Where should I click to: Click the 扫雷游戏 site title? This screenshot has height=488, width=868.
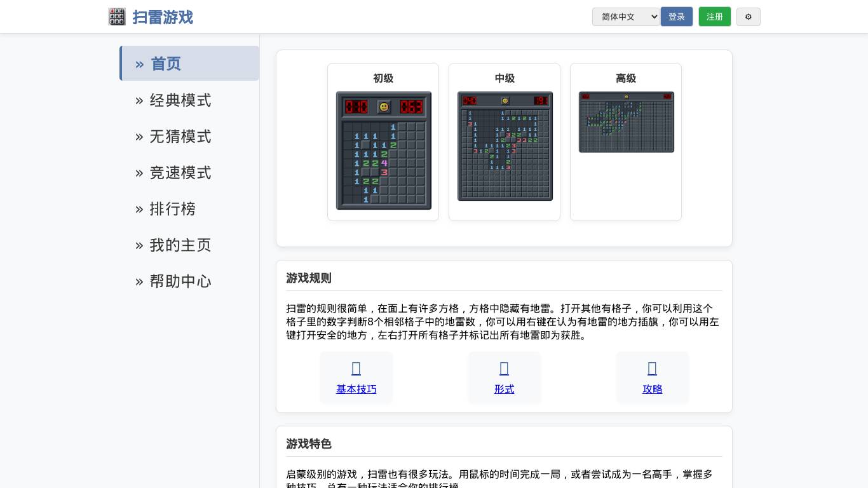click(163, 17)
